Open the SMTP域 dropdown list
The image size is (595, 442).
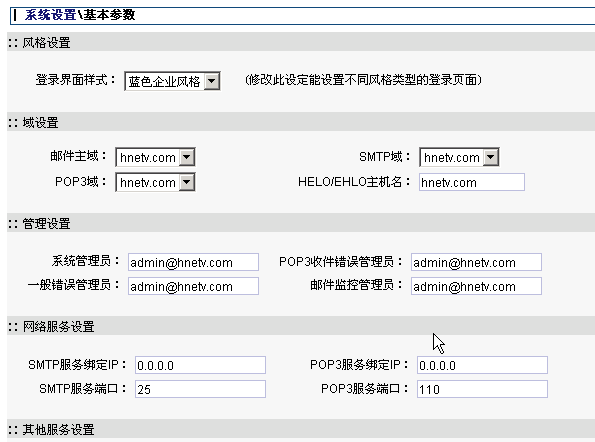tap(459, 157)
